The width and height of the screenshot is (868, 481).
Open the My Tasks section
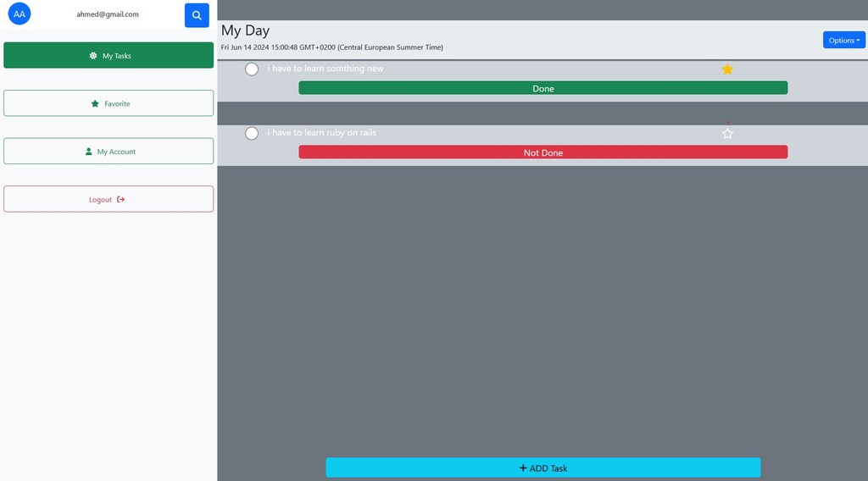tap(108, 55)
